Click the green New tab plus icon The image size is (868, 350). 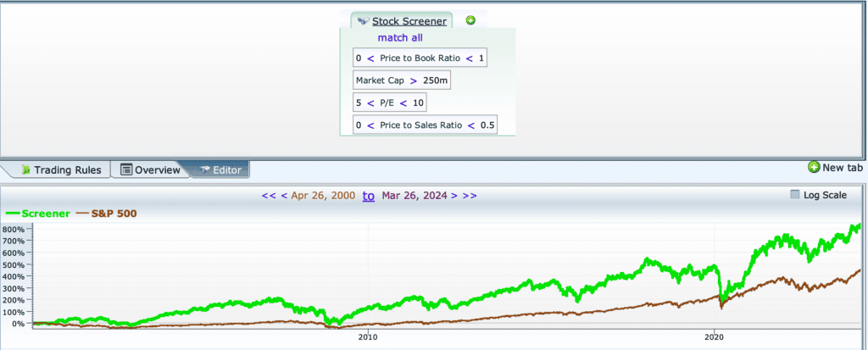[814, 168]
